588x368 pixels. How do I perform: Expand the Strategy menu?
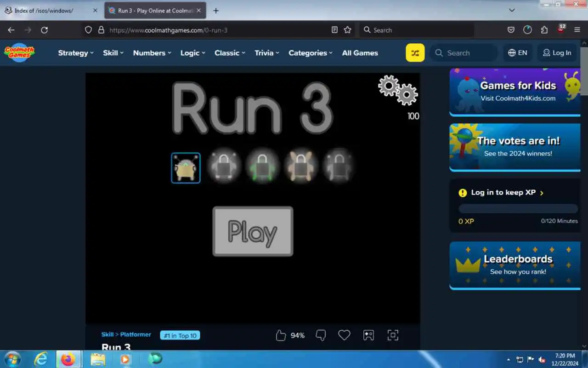pos(76,53)
